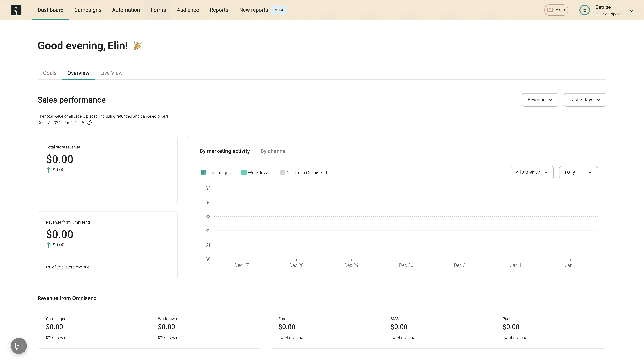Click '0% of total store revenue' text

tap(68, 267)
